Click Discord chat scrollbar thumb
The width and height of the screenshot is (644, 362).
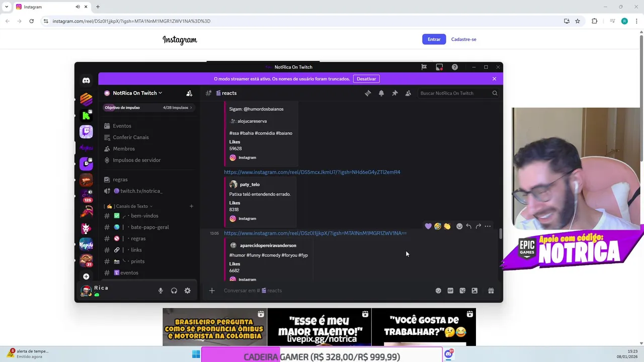(501, 234)
